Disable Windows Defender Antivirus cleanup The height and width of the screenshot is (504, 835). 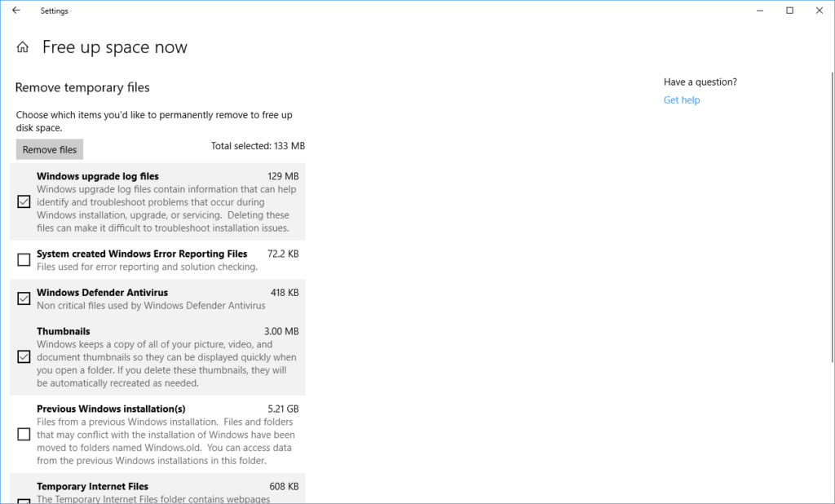point(23,298)
